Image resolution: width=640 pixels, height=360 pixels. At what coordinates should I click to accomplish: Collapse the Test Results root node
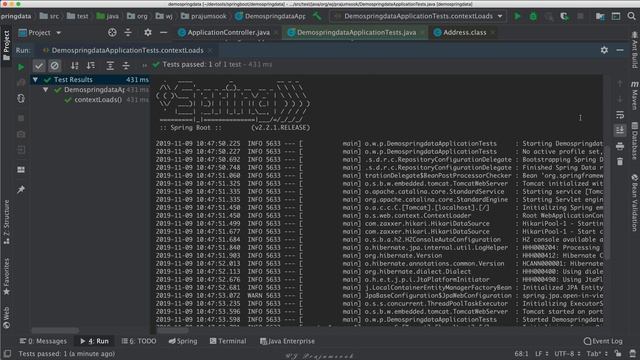click(x=36, y=80)
